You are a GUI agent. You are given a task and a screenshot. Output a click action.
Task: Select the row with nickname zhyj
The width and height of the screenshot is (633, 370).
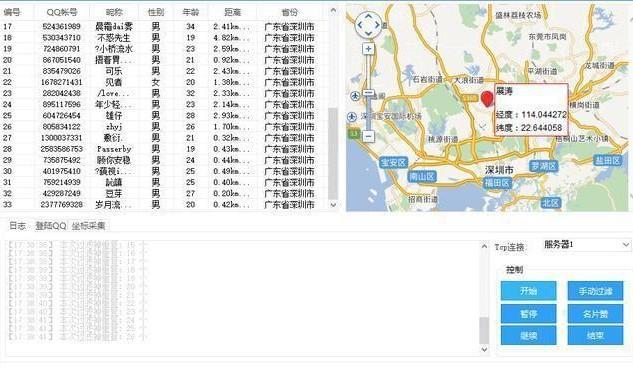point(161,127)
